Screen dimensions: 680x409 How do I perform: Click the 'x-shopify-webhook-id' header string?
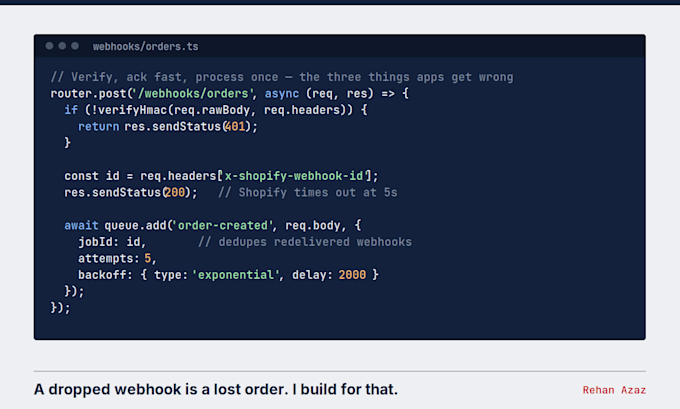pos(294,176)
